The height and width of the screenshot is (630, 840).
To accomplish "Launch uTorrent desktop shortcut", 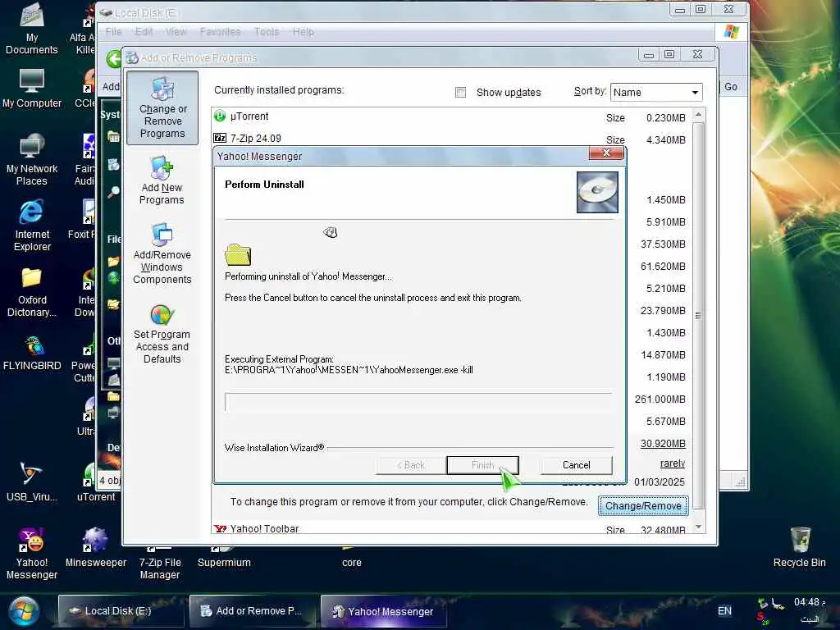I will tap(96, 481).
